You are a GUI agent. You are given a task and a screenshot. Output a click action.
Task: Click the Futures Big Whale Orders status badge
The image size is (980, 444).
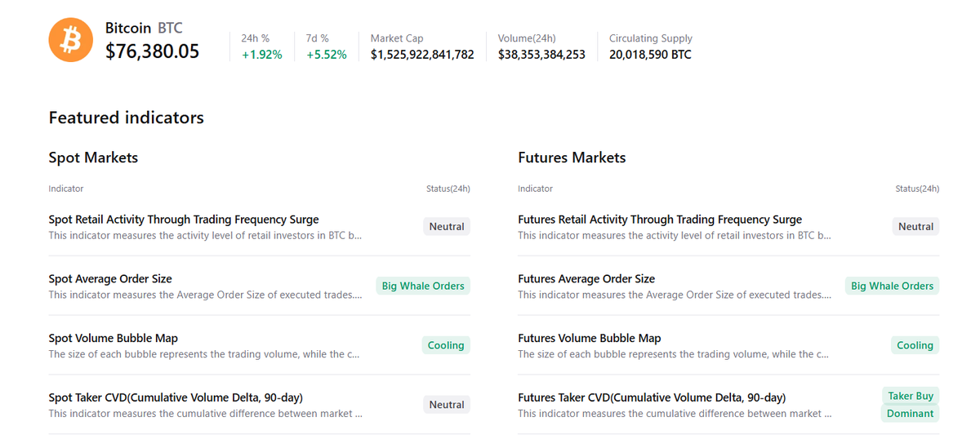tap(892, 286)
